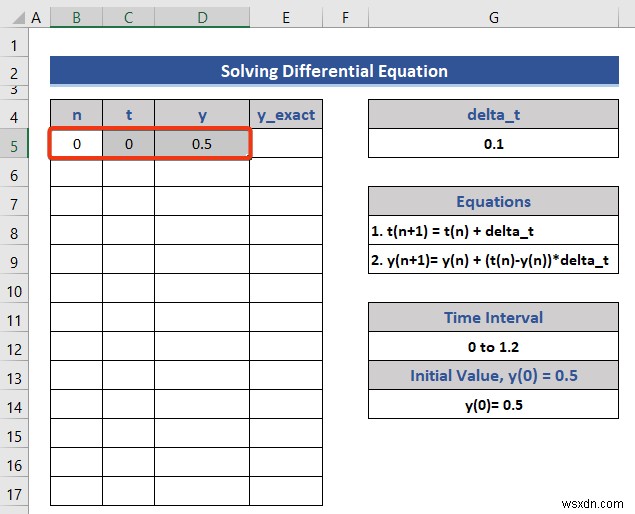Select cell C5 containing t value 0
Image resolution: width=635 pixels, height=514 pixels.
pos(128,143)
